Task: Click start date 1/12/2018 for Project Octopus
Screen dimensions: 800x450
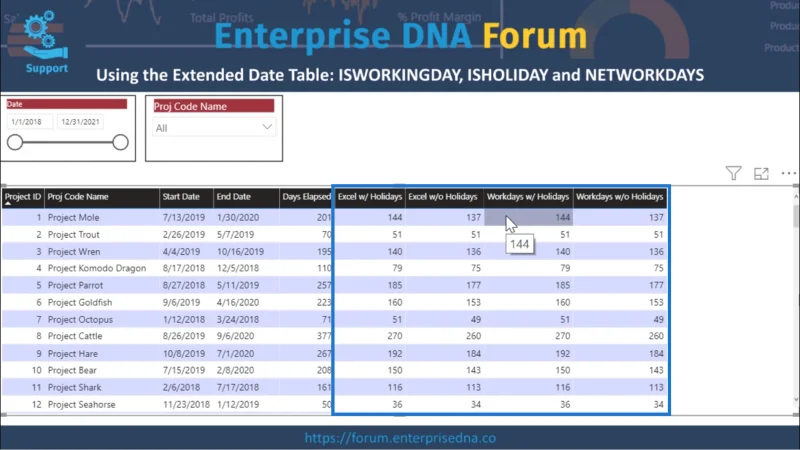Action: 184,319
